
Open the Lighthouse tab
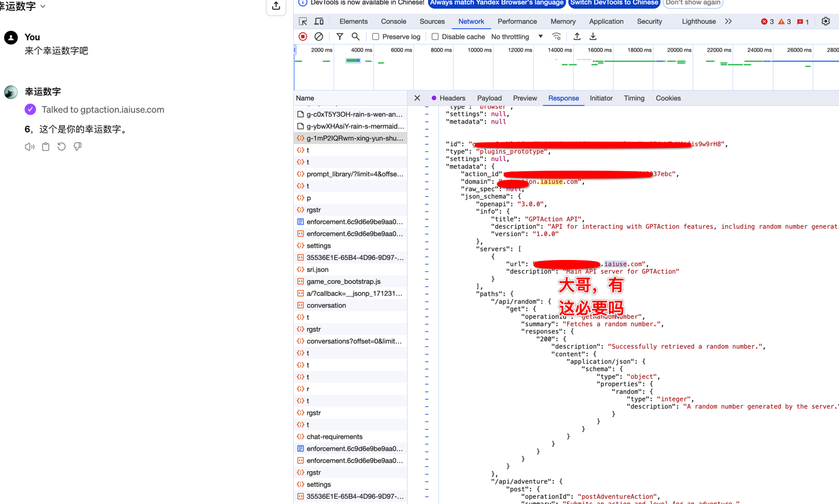698,22
